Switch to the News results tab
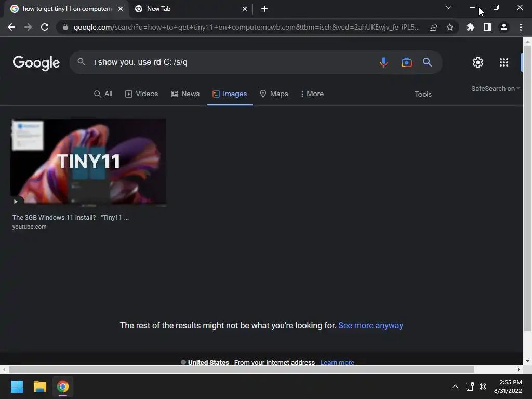This screenshot has width=532, height=399. 185,94
